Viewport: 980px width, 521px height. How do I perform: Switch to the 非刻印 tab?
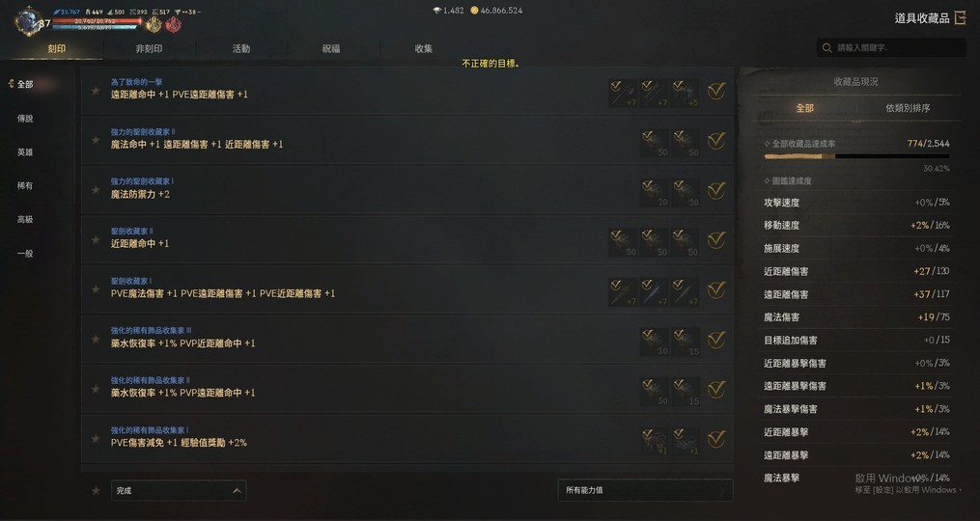tap(149, 49)
